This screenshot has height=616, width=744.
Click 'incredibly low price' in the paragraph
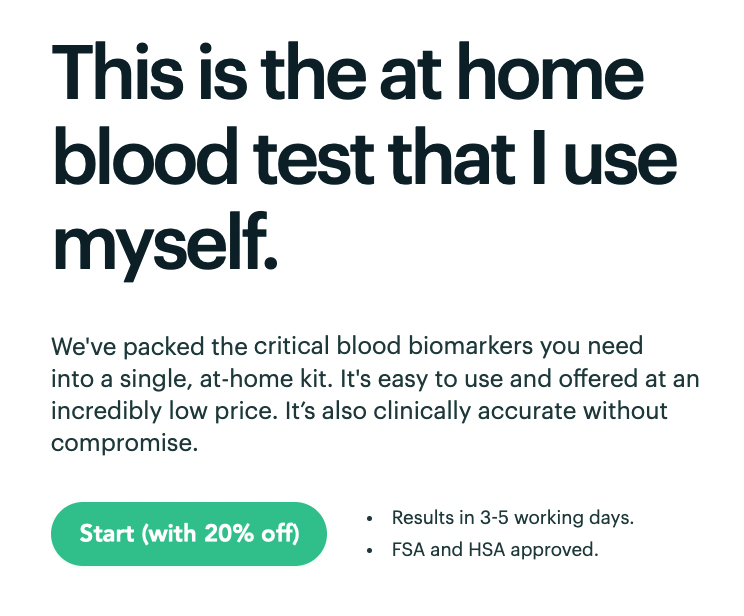tap(163, 411)
